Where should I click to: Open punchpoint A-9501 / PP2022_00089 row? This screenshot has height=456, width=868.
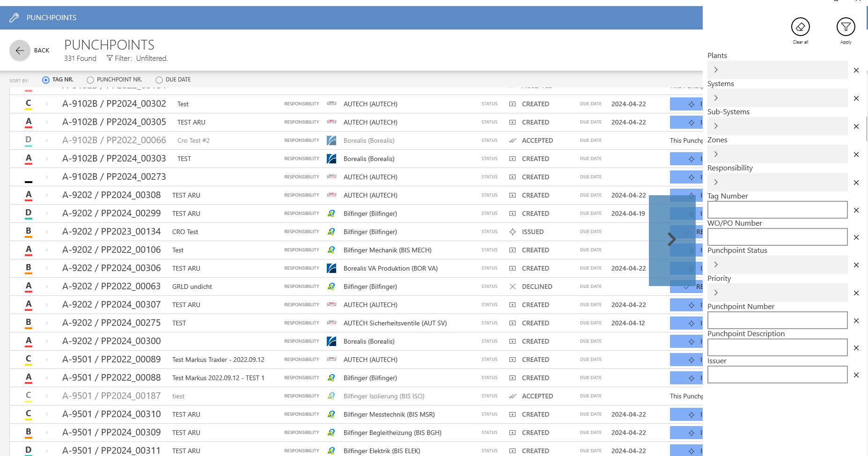(111, 360)
